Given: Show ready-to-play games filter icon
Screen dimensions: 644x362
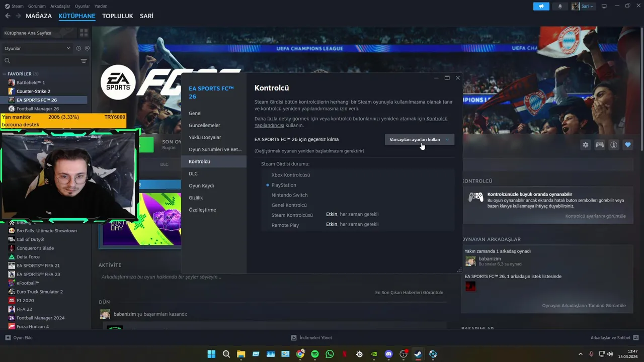Looking at the screenshot, I should coord(87,48).
